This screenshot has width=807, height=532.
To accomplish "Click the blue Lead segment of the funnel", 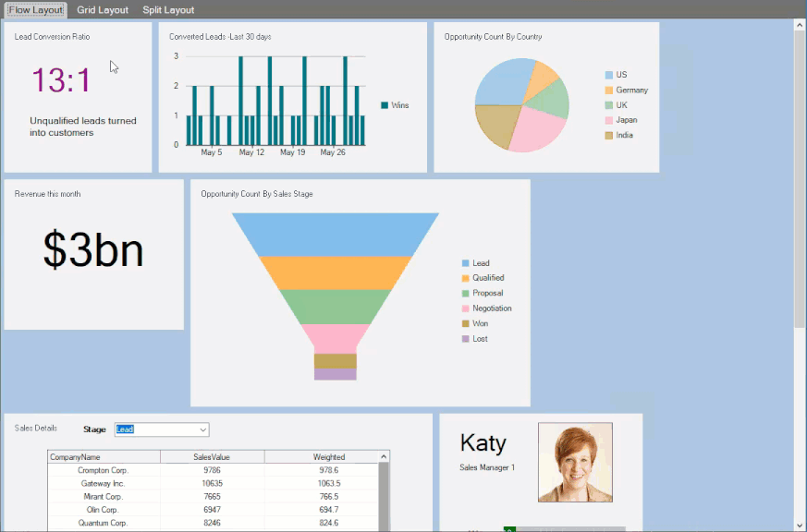I will tap(335, 234).
